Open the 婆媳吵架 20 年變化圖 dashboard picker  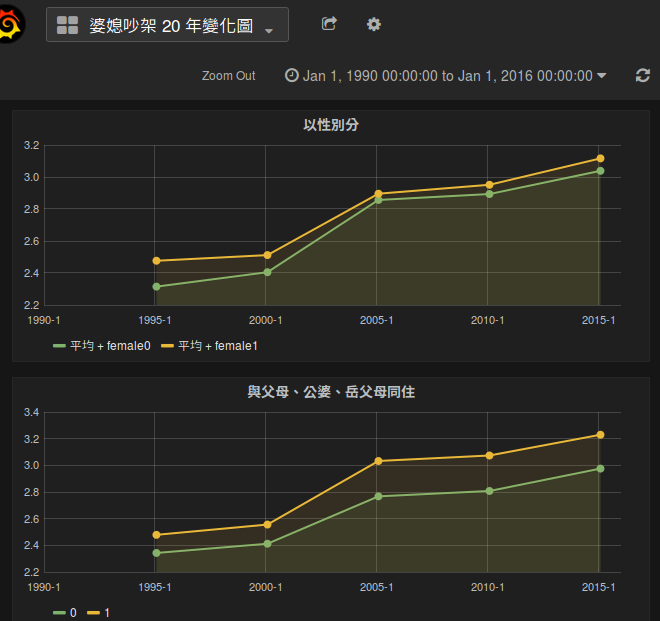pos(167,25)
